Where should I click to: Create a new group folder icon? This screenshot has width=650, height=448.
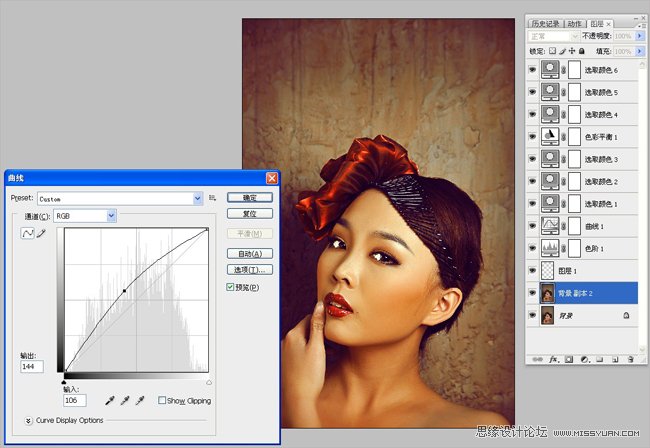coord(599,359)
